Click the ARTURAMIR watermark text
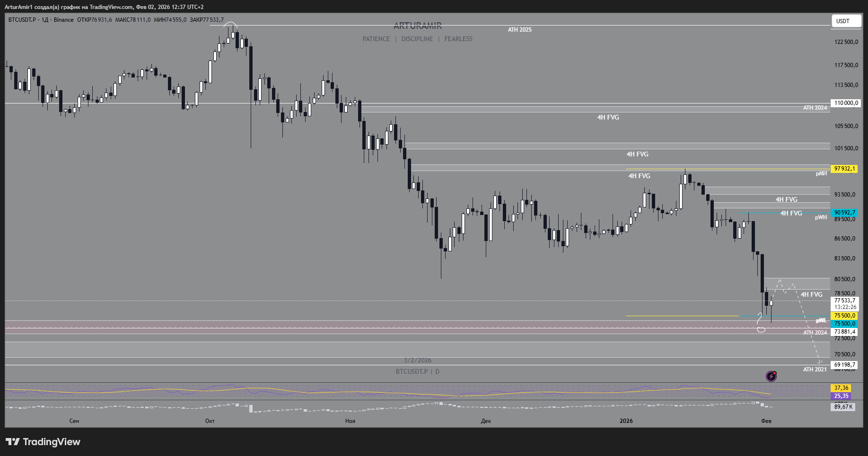The width and height of the screenshot is (868, 456). point(418,26)
